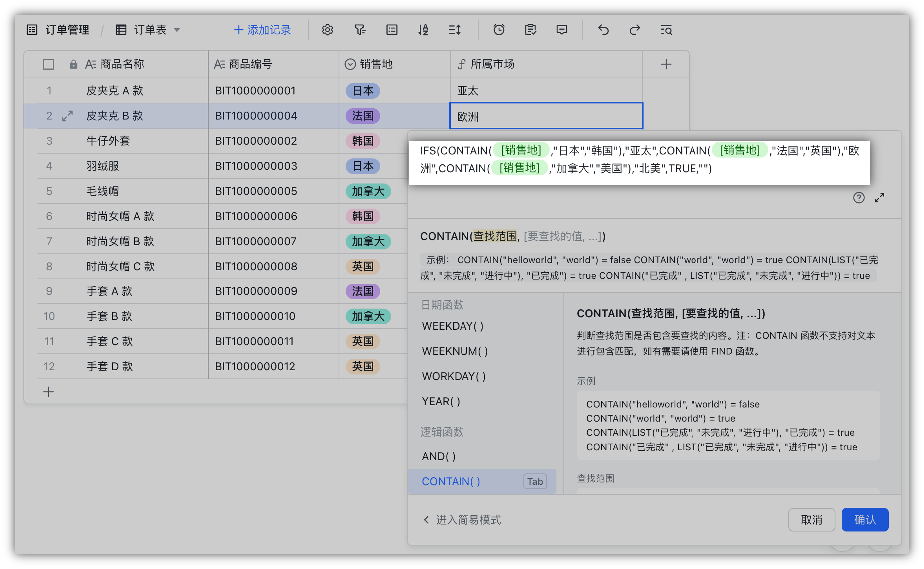Open the hide fields panel icon
The width and height of the screenshot is (924, 569).
[x=392, y=30]
